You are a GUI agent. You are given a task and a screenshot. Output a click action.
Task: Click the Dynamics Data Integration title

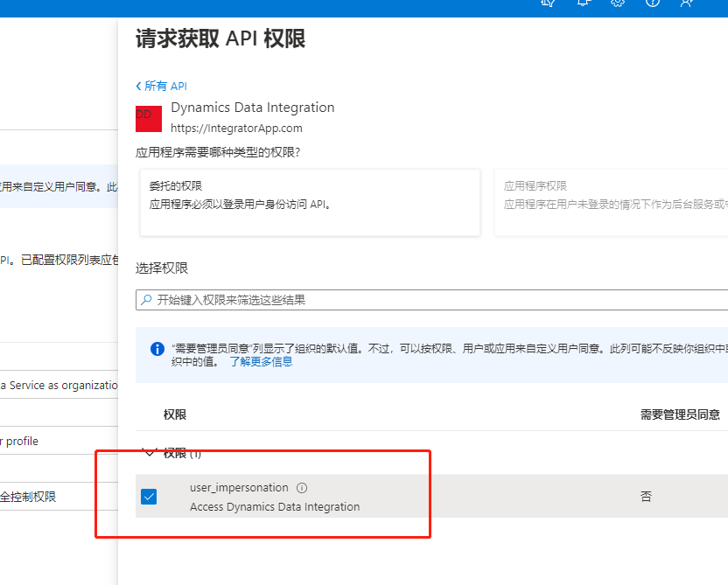[x=253, y=108]
